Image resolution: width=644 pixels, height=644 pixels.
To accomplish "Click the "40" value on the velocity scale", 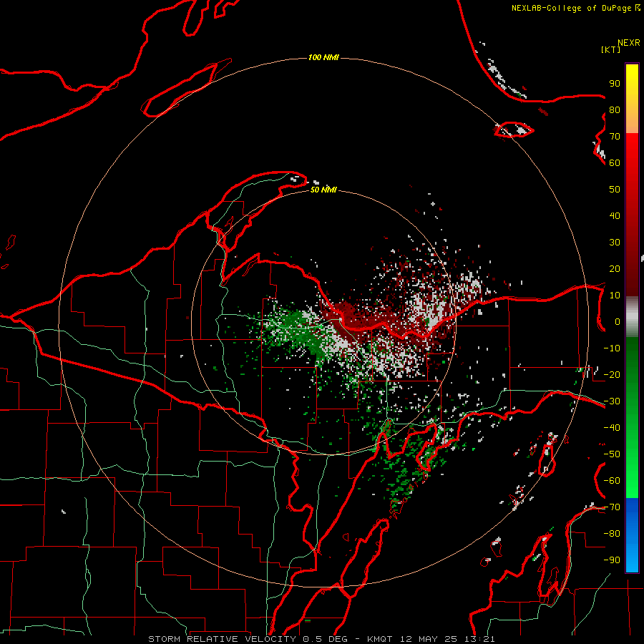I will click(615, 216).
